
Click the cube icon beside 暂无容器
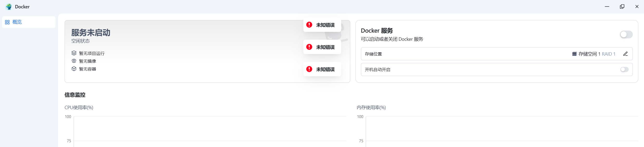pyautogui.click(x=74, y=69)
